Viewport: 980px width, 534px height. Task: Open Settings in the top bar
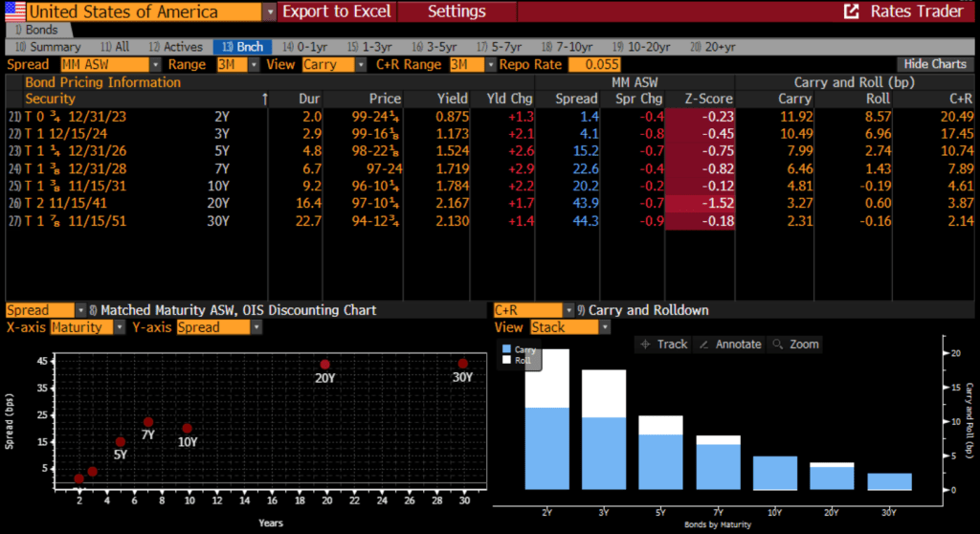tap(457, 11)
